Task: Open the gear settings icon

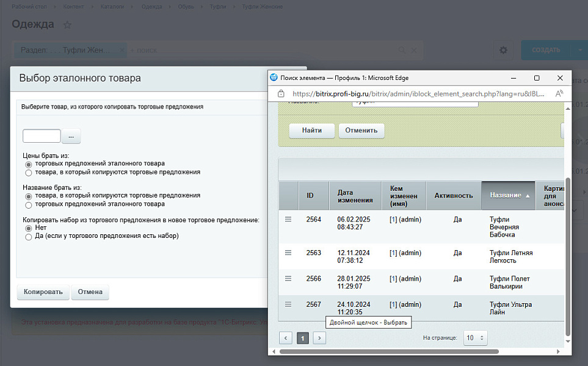Action: coord(503,50)
